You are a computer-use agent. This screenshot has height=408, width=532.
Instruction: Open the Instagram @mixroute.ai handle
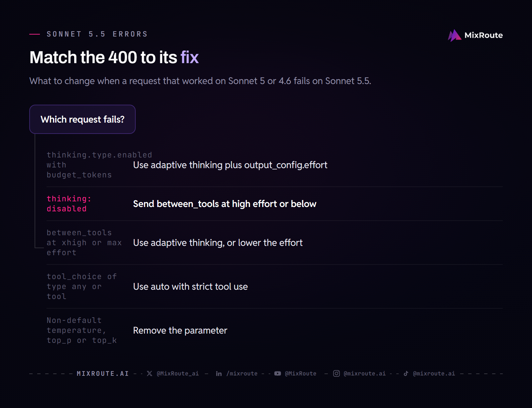[365, 373]
